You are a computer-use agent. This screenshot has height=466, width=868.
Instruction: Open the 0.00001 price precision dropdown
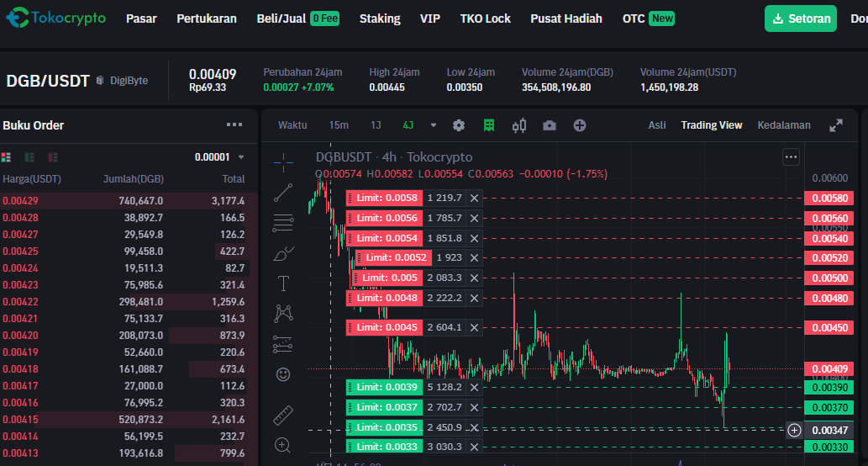click(x=219, y=157)
